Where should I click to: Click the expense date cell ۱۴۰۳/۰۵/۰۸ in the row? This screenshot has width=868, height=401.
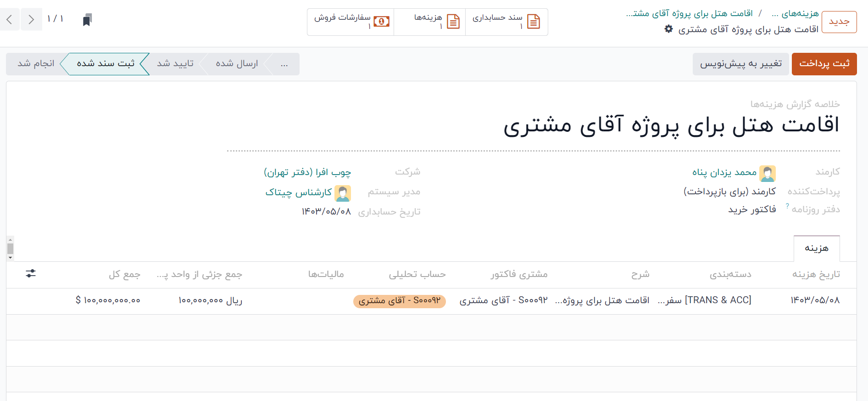tap(815, 300)
